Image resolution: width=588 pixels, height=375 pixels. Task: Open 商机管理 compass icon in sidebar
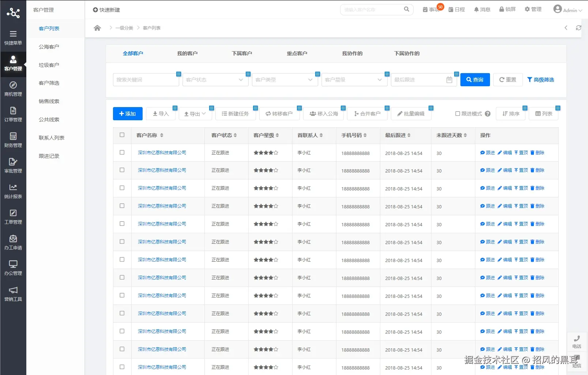click(x=13, y=85)
